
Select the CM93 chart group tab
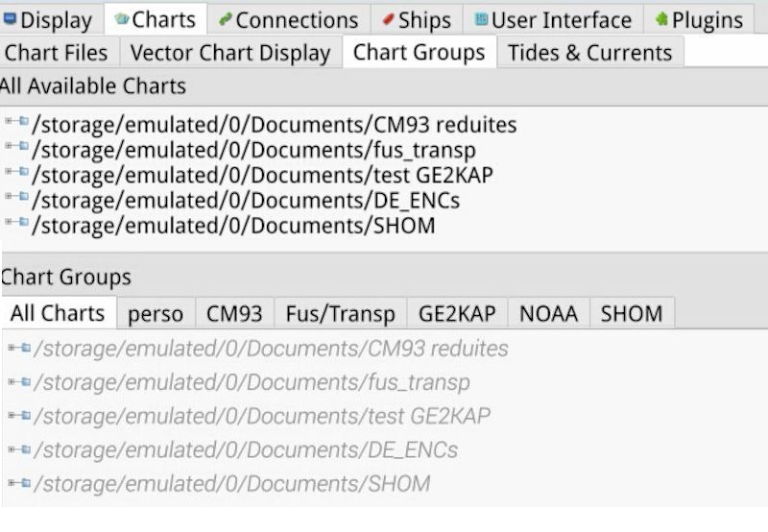[234, 313]
